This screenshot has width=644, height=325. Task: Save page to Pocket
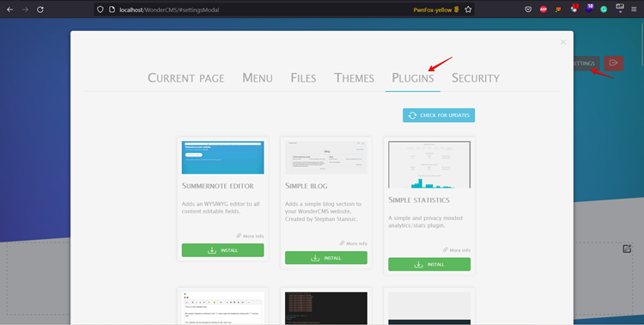tap(529, 9)
